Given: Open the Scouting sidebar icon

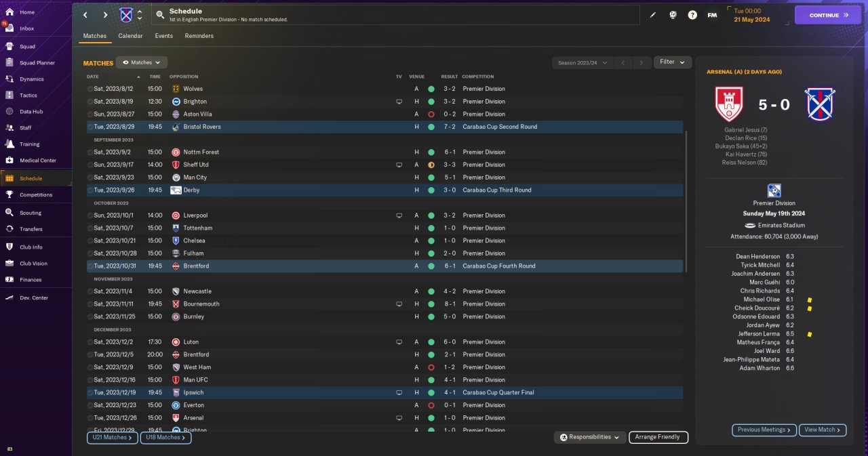Looking at the screenshot, I should (x=9, y=213).
